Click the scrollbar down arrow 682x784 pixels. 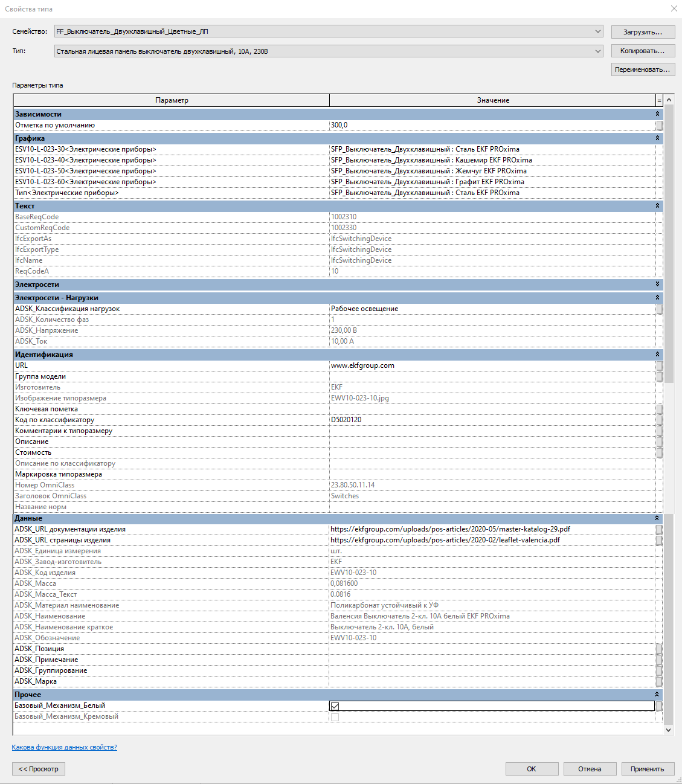[669, 730]
